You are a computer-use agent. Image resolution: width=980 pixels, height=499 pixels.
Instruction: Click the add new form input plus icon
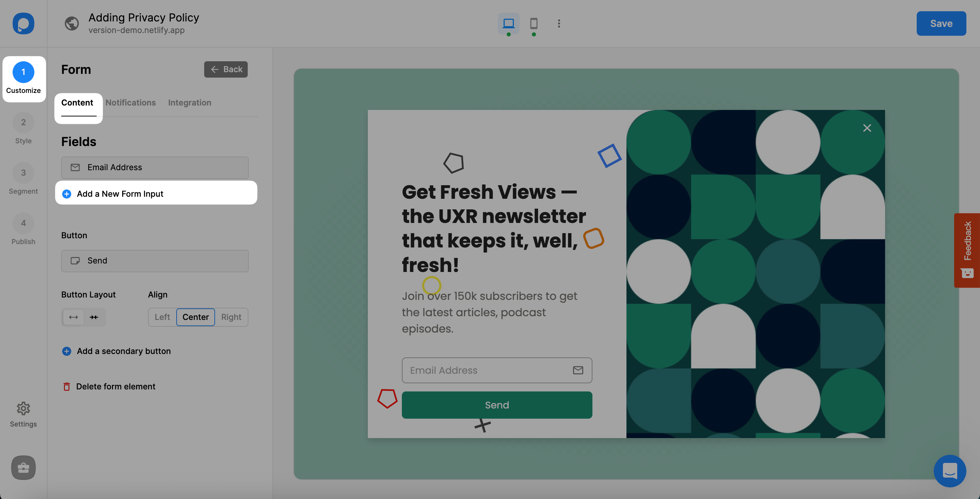click(x=66, y=193)
